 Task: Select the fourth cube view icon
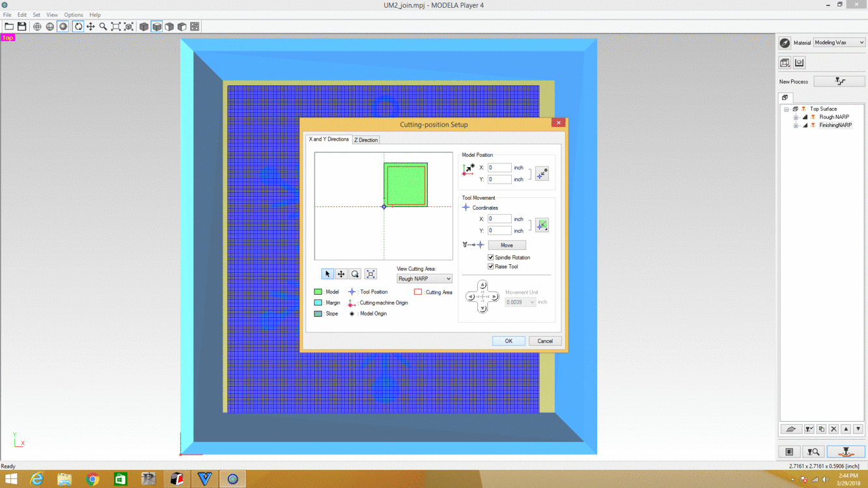pyautogui.click(x=182, y=27)
